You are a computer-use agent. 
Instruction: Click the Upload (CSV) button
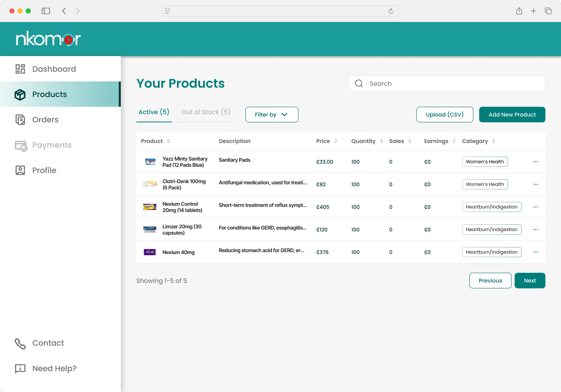pos(445,115)
